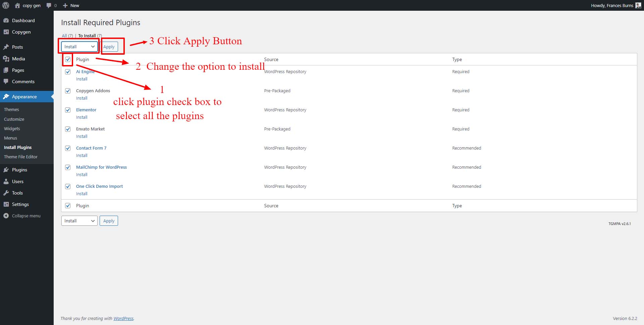The height and width of the screenshot is (325, 644).
Task: Open the Menus submenu item
Action: pyautogui.click(x=10, y=138)
